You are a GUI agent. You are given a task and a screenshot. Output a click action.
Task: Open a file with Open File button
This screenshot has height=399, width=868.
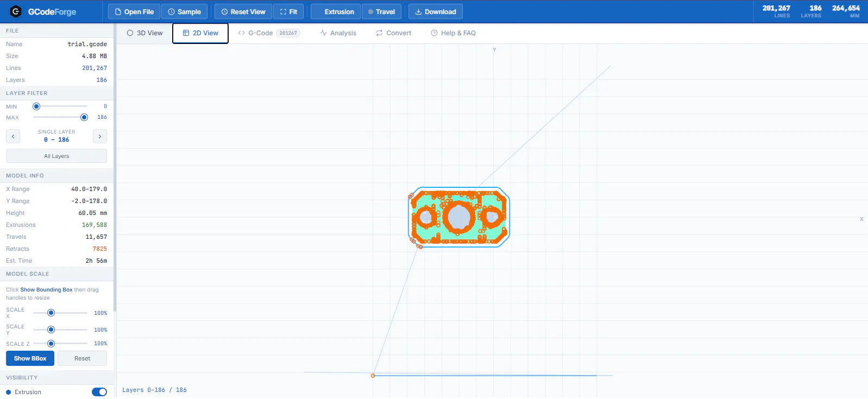(134, 11)
